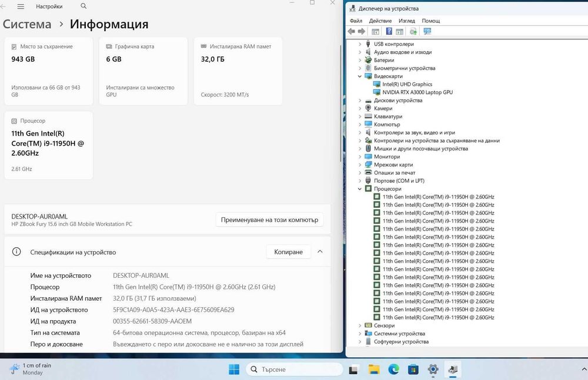
Task: Open the Помощ menu
Action: (x=431, y=21)
